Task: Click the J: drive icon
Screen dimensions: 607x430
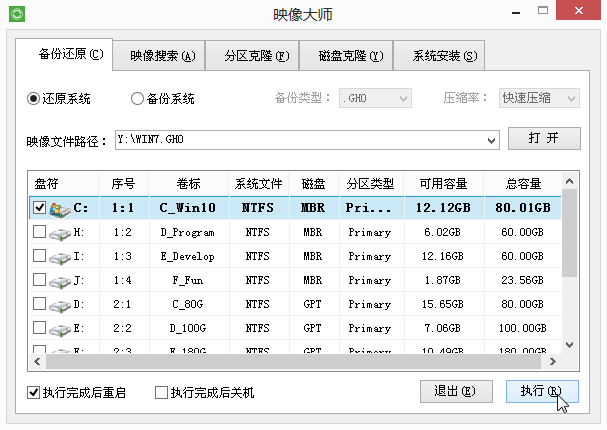Action: coord(59,280)
